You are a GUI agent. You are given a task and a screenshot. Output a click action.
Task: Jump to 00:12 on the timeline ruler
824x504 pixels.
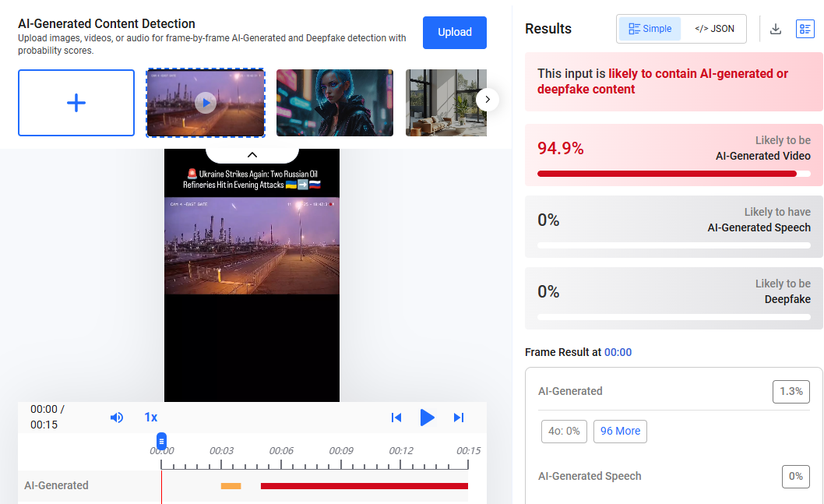coord(401,451)
